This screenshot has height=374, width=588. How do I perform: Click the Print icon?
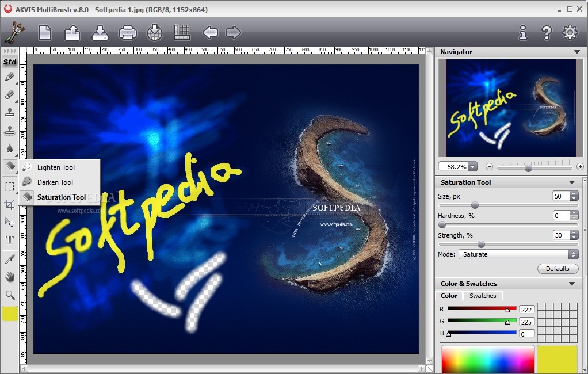coord(128,33)
